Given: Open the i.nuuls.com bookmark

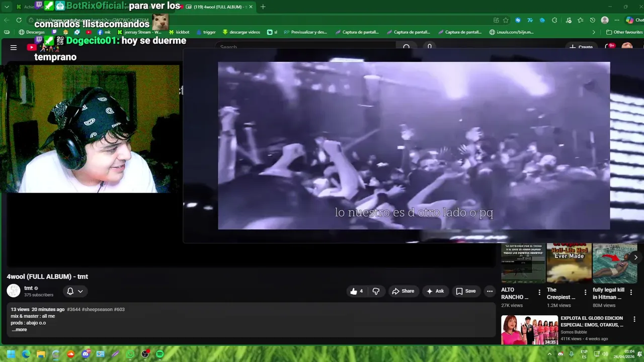Looking at the screenshot, I should [511, 32].
